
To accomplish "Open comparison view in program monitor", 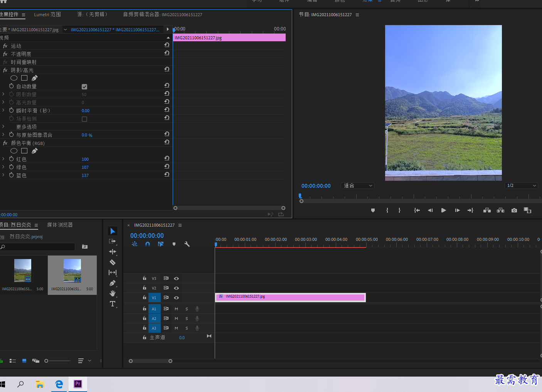I will [x=527, y=210].
